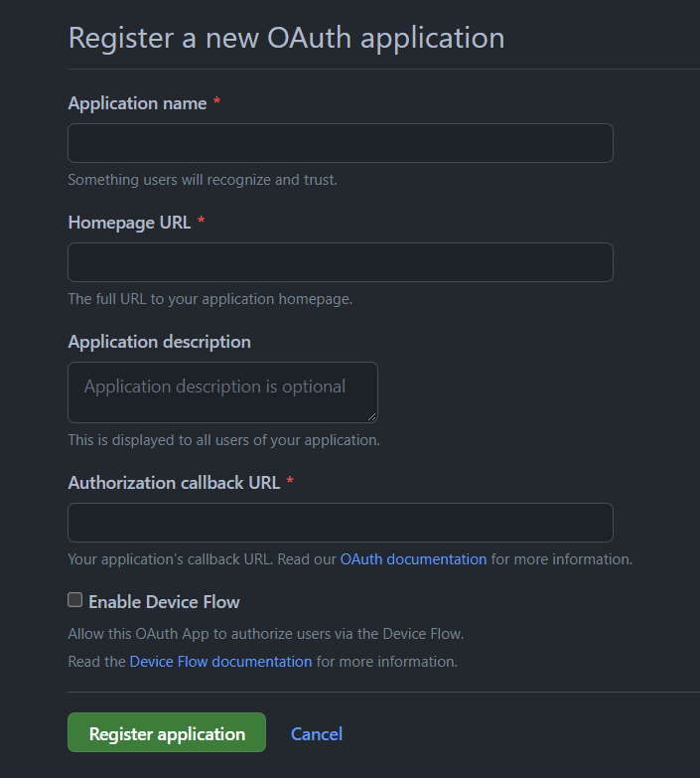The image size is (700, 778).
Task: Open the Device Flow documentation link
Action: 220,662
